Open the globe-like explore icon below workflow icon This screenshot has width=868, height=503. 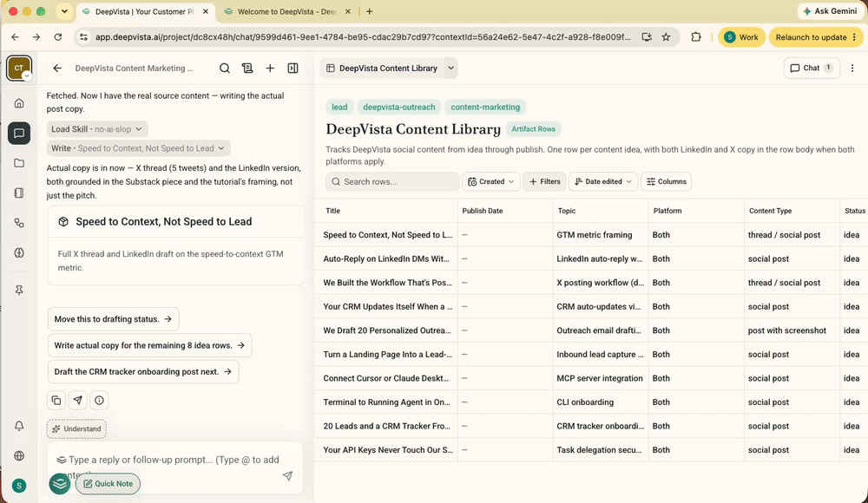pyautogui.click(x=19, y=253)
